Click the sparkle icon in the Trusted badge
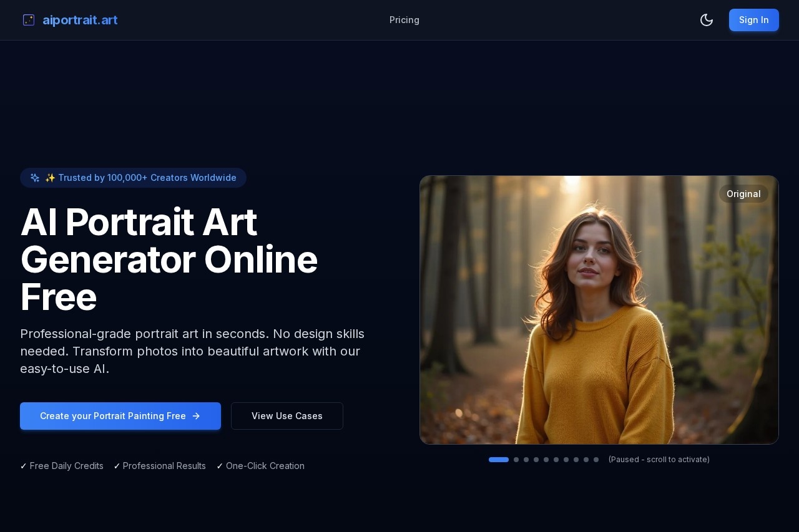The width and height of the screenshot is (799, 532). [x=35, y=178]
